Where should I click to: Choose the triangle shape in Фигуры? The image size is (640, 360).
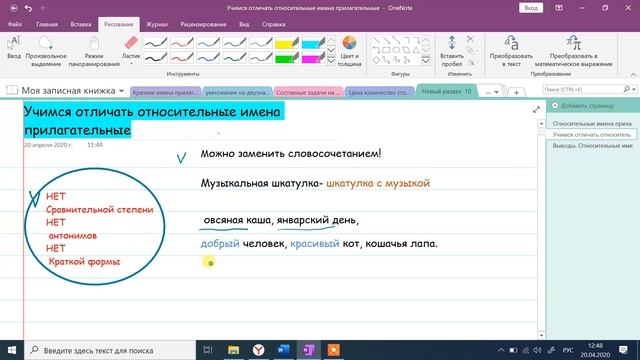tap(416, 50)
